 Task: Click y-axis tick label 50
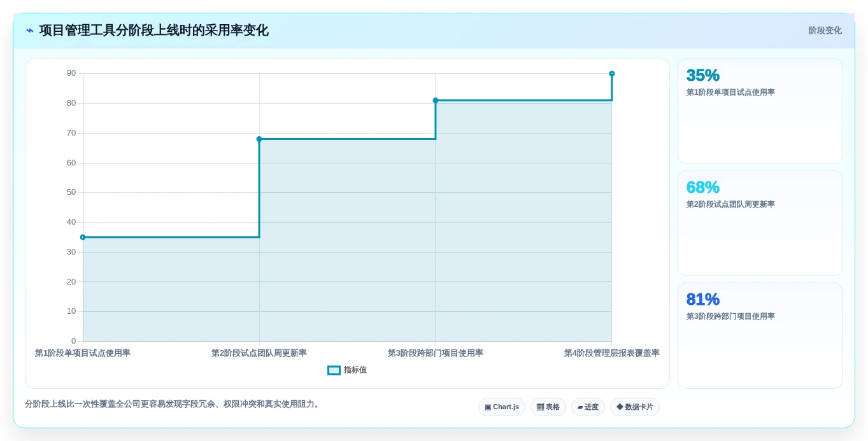(x=71, y=192)
